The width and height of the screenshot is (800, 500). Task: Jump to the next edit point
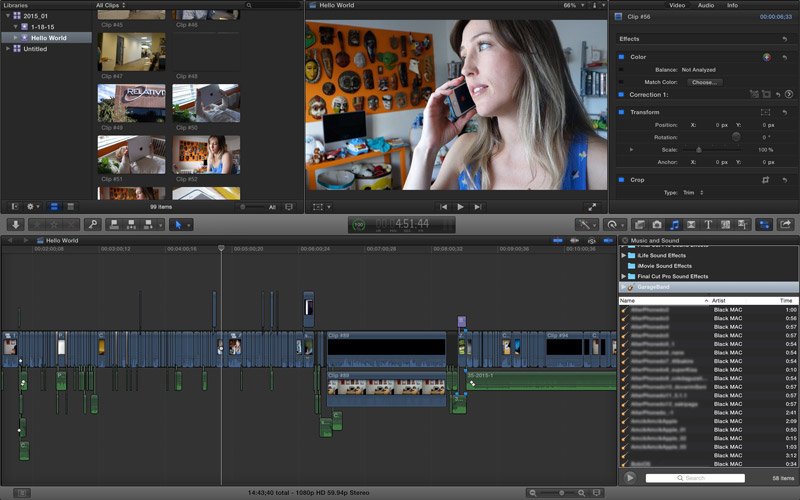point(478,207)
